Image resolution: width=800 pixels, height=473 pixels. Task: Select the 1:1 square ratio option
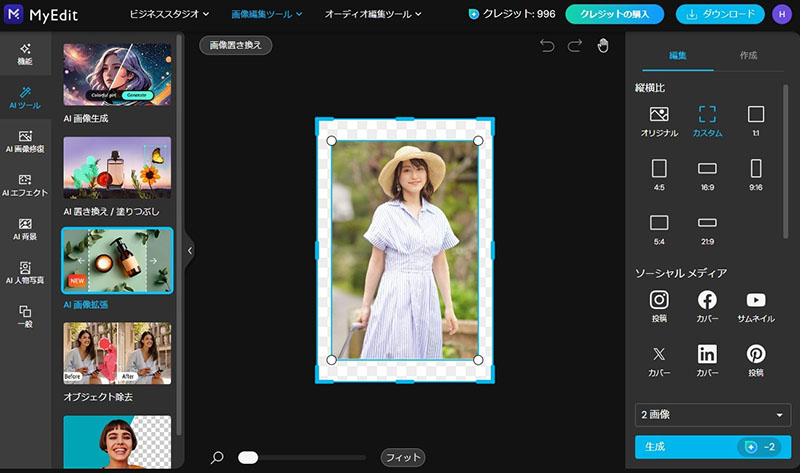click(x=756, y=121)
